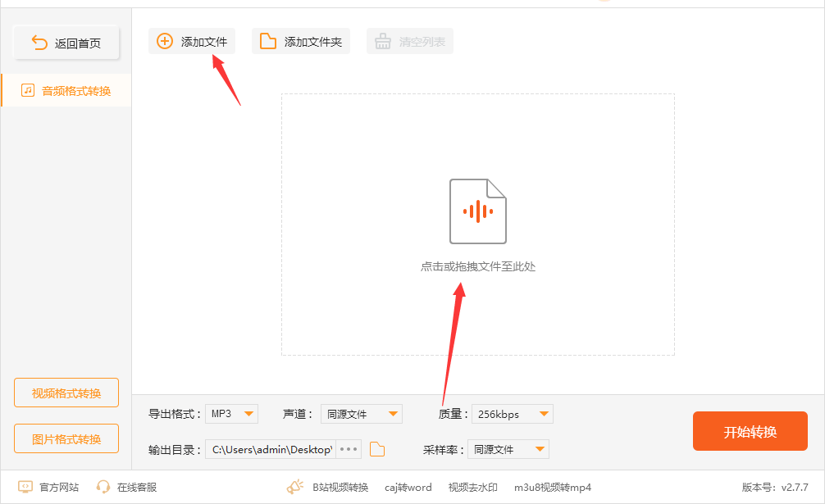825x504 pixels.
Task: Open the B站视频转换 link
Action: click(x=340, y=487)
